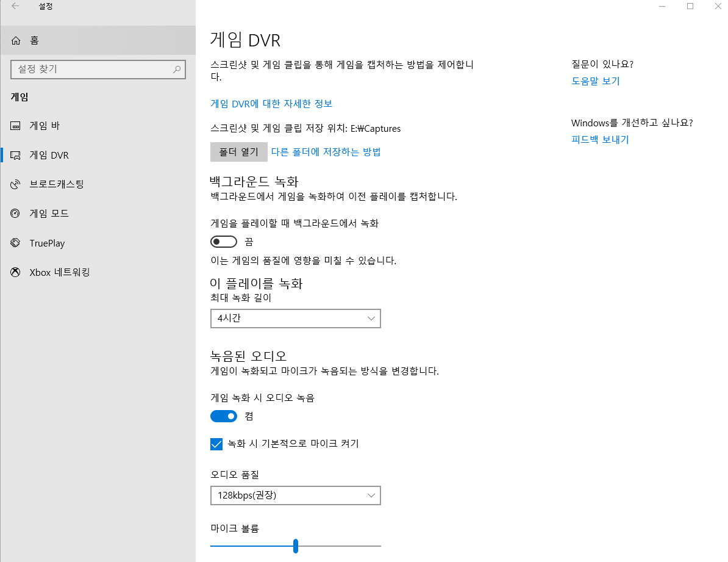Click the 마이크 볼륨 slider handle
Screen dimensions: 728x562
tap(296, 546)
